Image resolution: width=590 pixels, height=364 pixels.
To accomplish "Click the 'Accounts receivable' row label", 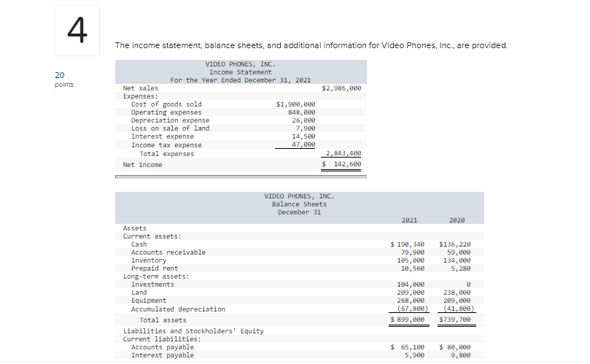I will 168,252.
